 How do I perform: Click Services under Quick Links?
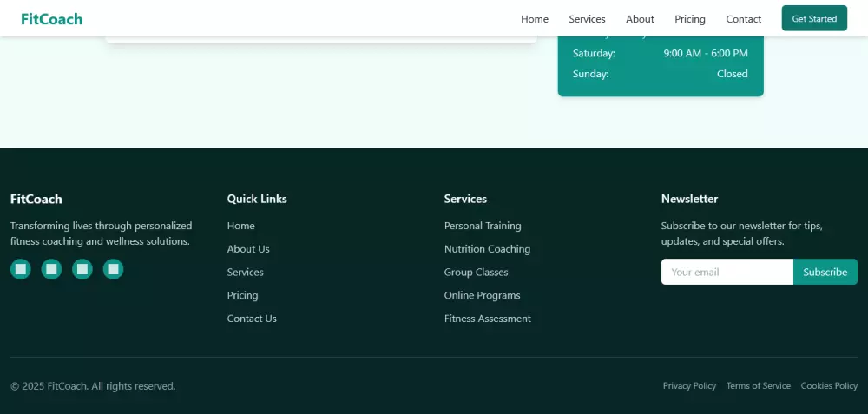[246, 273]
